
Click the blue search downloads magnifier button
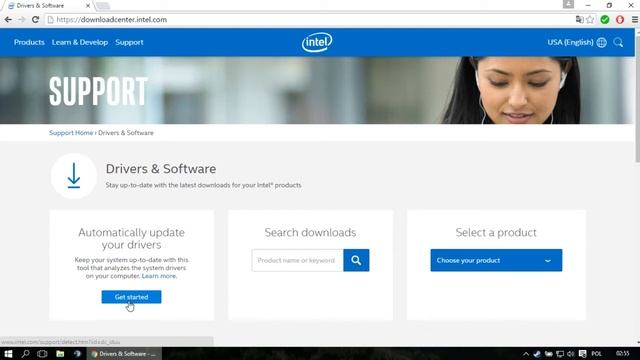coord(356,260)
